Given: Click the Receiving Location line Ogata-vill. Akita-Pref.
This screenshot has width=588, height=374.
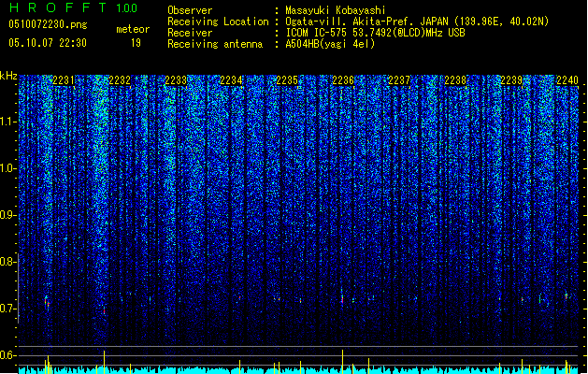Looking at the screenshot, I should 417,22.
